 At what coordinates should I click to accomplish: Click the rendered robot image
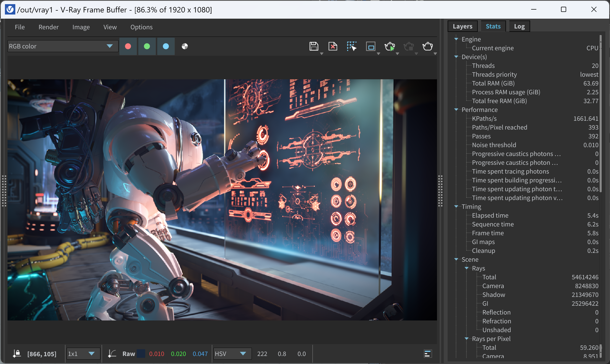coord(222,200)
